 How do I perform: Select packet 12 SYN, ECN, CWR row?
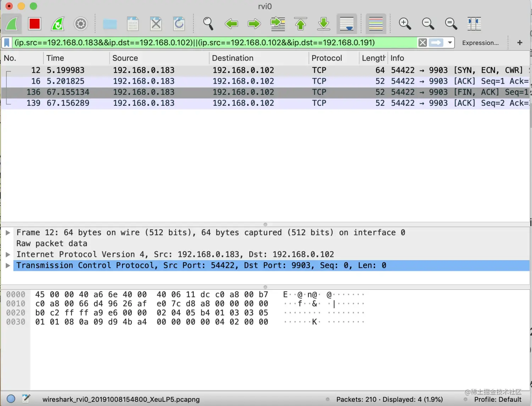point(265,70)
